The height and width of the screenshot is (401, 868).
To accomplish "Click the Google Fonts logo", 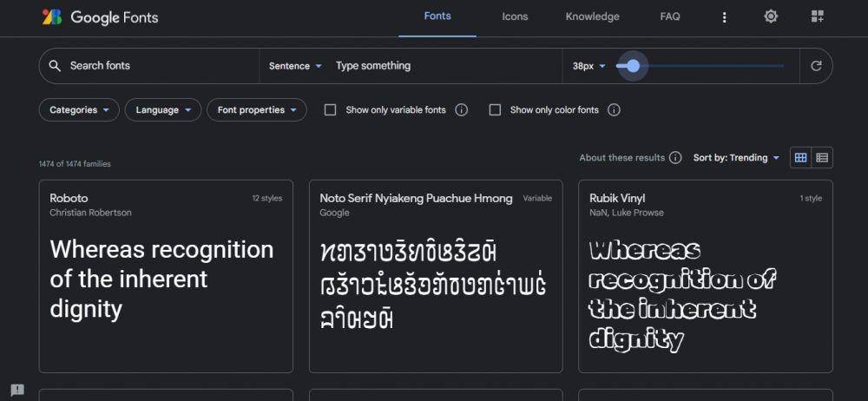I will point(100,17).
